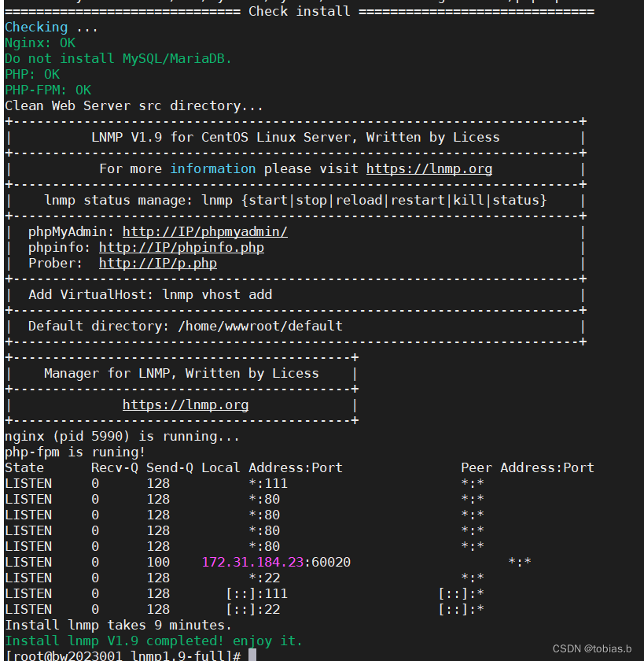Screen dimensions: 644x661
Task: Click the blue 'information' word
Action: click(x=213, y=169)
